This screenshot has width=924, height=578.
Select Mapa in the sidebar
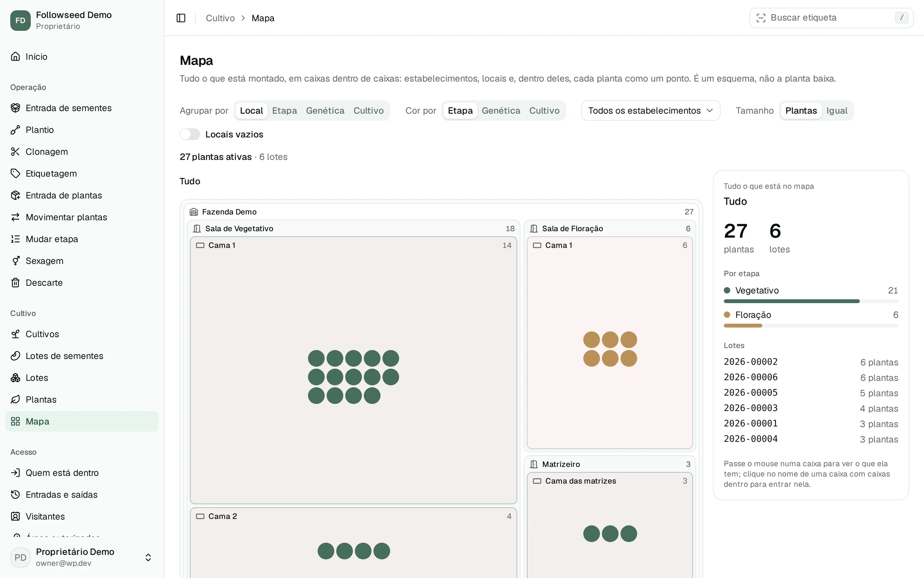pos(82,421)
